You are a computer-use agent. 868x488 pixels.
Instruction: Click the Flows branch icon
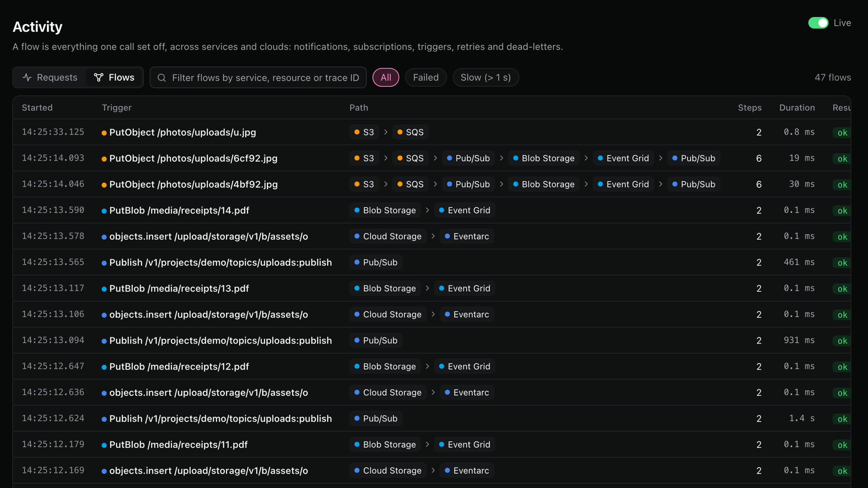pyautogui.click(x=99, y=78)
